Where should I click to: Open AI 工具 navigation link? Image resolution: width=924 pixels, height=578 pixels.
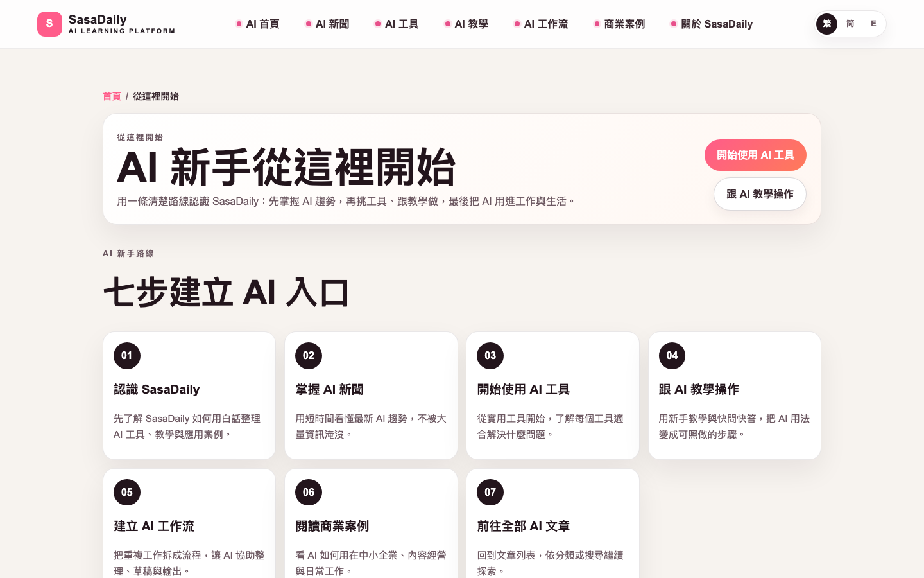397,24
